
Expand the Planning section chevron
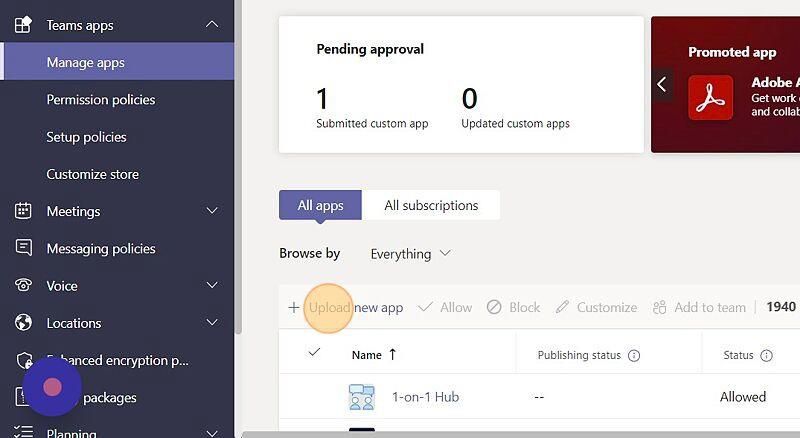coord(212,433)
